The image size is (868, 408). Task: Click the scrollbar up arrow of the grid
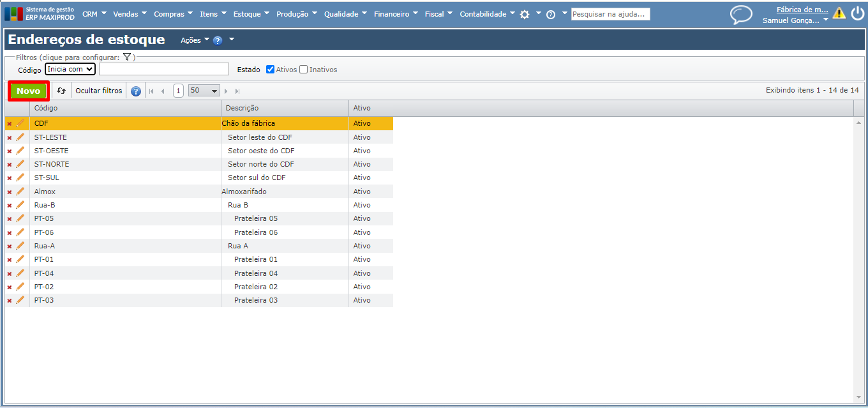[858, 122]
